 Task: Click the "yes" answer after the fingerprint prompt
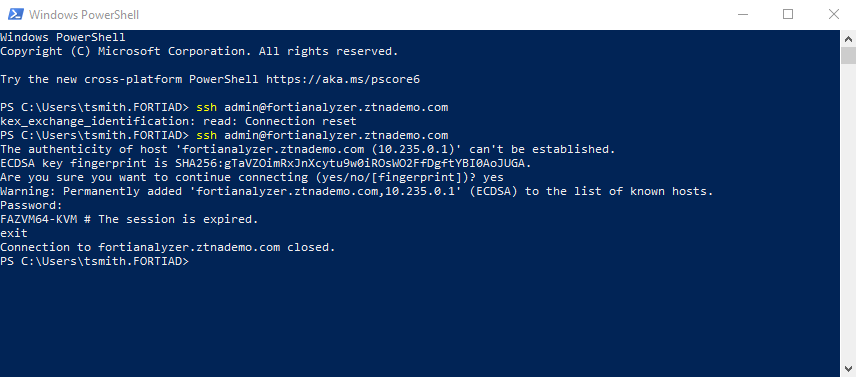click(493, 177)
